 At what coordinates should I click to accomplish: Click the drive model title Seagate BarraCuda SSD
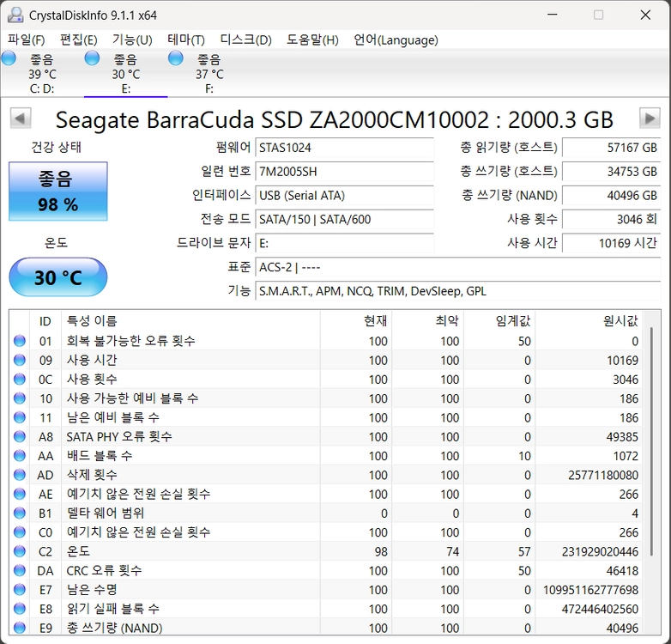click(x=335, y=119)
